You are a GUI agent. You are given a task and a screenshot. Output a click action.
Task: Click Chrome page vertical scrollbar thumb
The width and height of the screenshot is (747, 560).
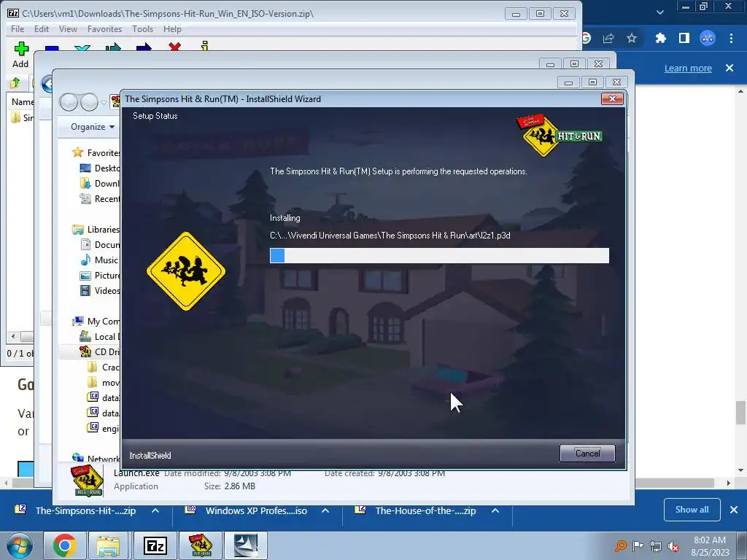pos(740,413)
